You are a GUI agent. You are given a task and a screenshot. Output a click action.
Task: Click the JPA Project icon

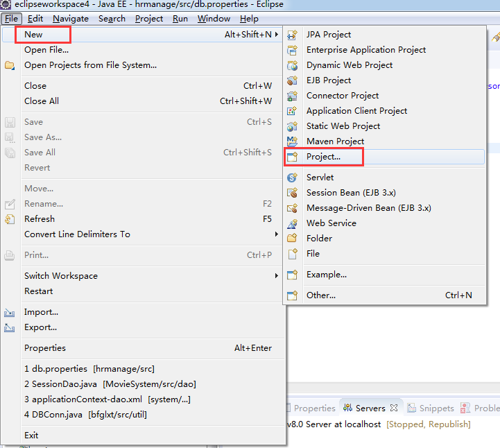point(292,35)
